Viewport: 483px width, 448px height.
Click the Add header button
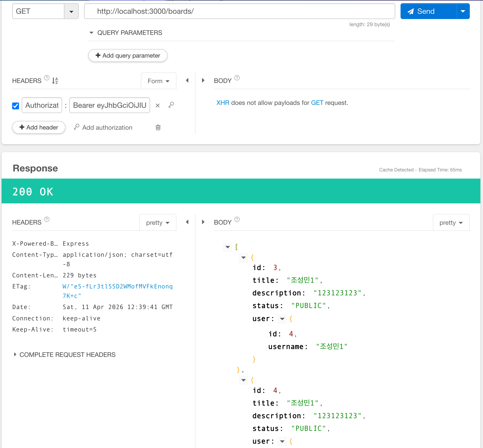click(39, 127)
